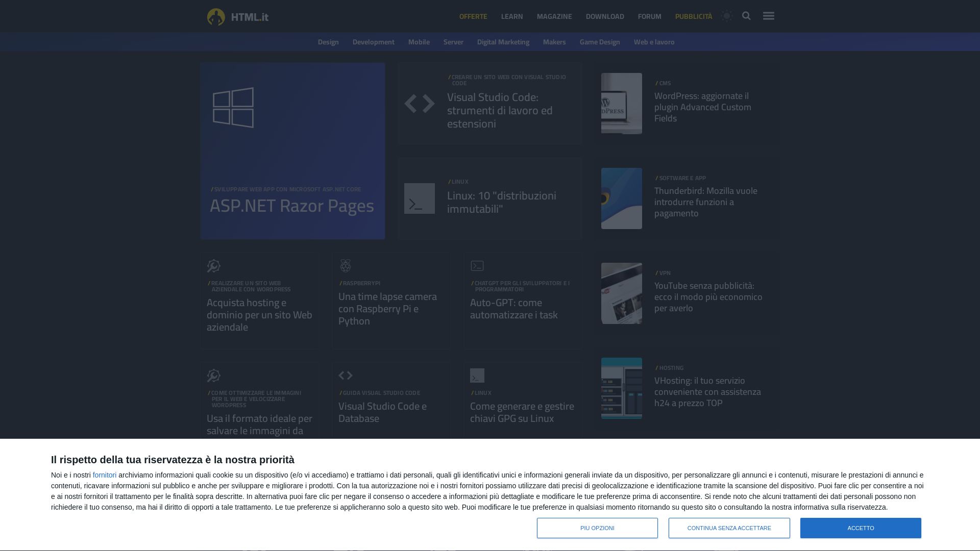Click the Windows logo icon on ASP.NET card
This screenshot has width=980, height=551.
pyautogui.click(x=233, y=108)
